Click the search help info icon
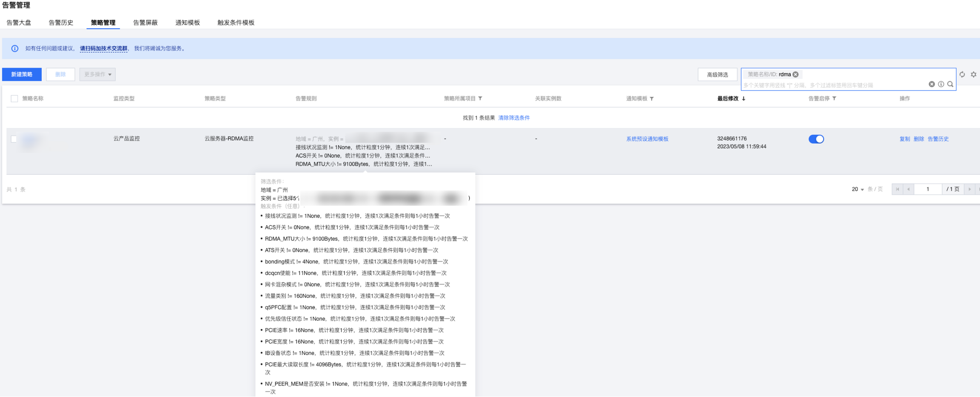Viewport: 980px width, 397px height. coord(941,84)
